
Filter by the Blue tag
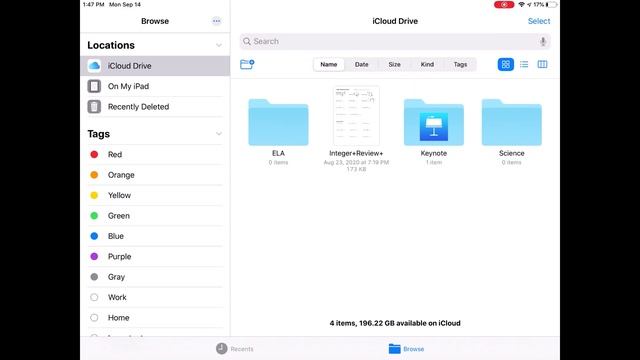(155, 236)
